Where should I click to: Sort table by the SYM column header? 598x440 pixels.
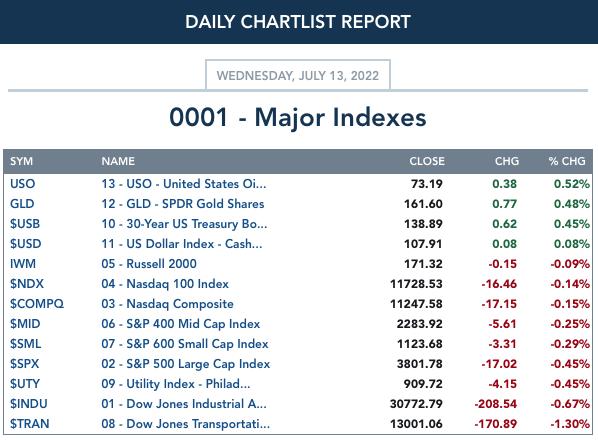pyautogui.click(x=21, y=161)
